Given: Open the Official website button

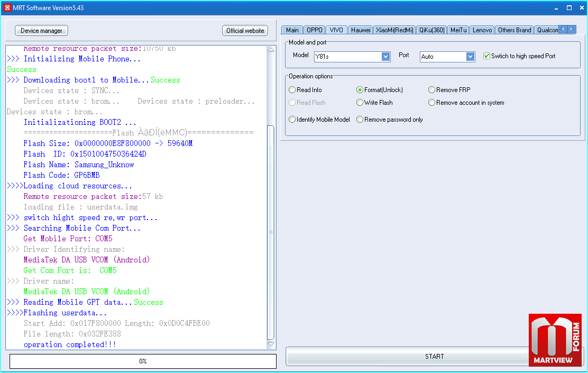Looking at the screenshot, I should (x=245, y=31).
